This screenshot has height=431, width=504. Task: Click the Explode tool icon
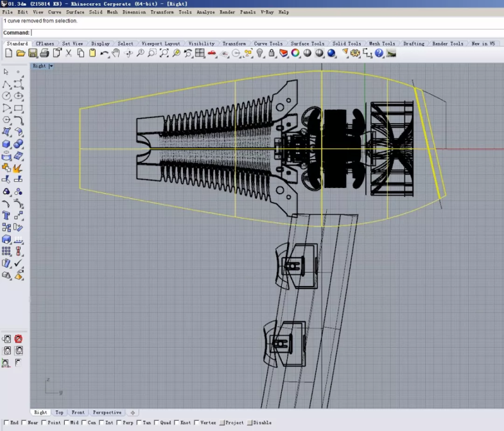(19, 169)
